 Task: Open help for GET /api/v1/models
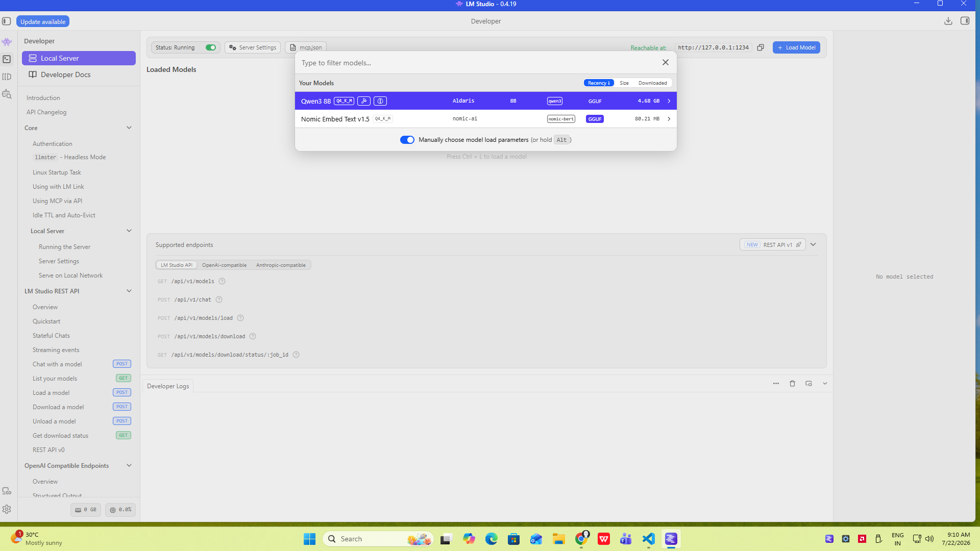coord(222,281)
